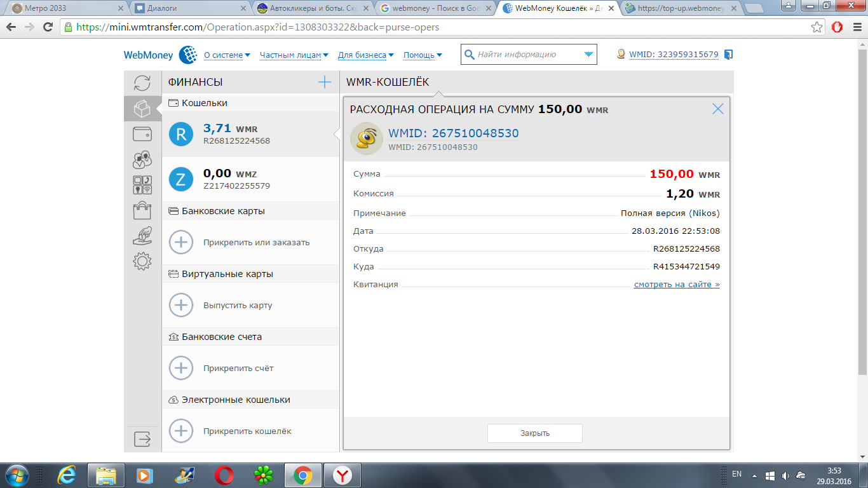Open the hand with coins icon
868x488 pixels.
pos(142,236)
